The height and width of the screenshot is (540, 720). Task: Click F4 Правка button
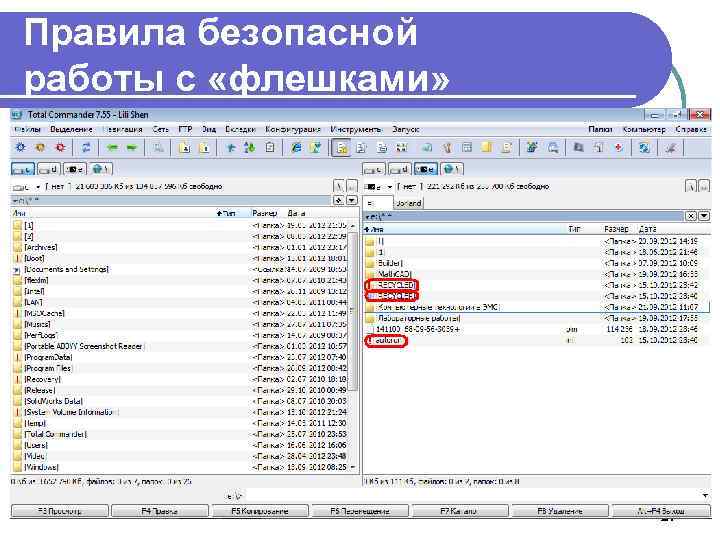click(160, 511)
